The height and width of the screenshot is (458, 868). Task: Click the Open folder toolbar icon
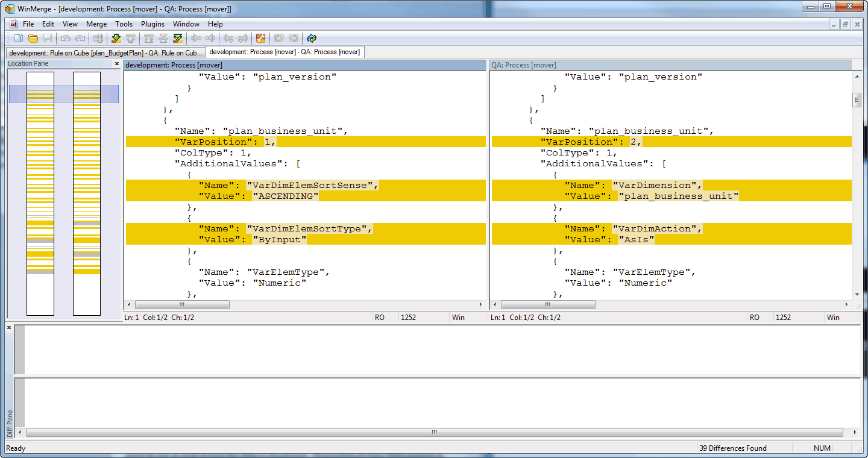[33, 39]
